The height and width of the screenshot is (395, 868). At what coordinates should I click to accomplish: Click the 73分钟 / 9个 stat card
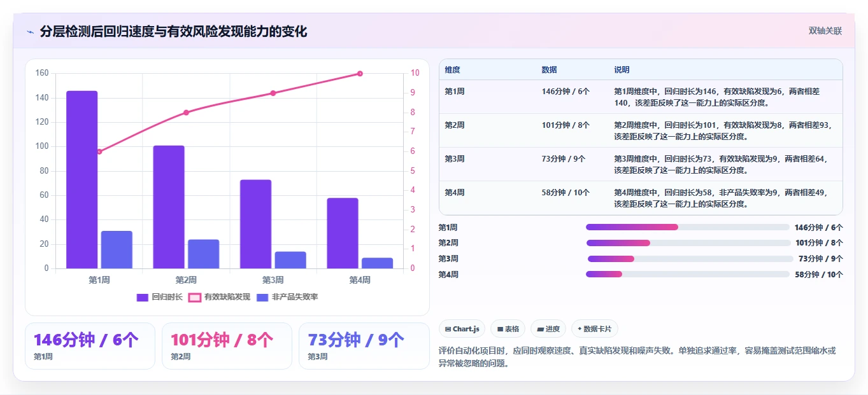[x=364, y=346]
